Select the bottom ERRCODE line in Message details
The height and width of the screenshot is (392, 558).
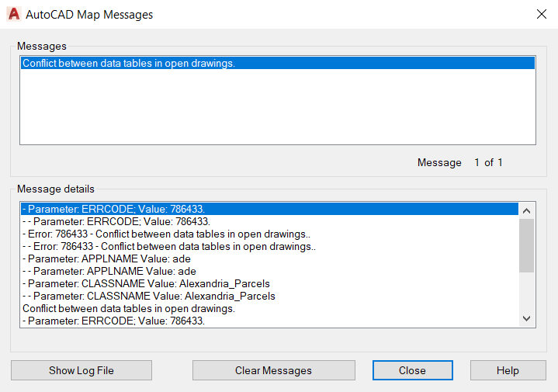coord(113,321)
